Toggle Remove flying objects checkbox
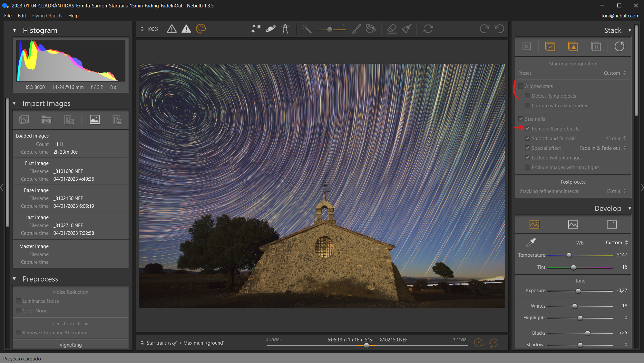 tap(528, 129)
